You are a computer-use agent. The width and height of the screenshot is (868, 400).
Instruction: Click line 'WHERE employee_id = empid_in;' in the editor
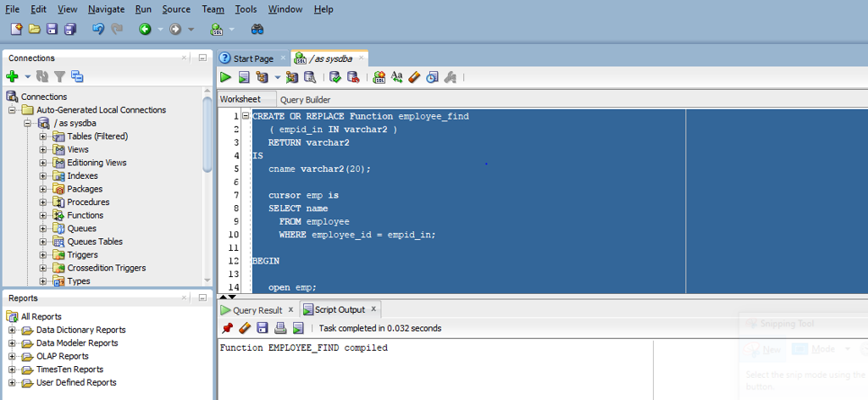(x=357, y=235)
